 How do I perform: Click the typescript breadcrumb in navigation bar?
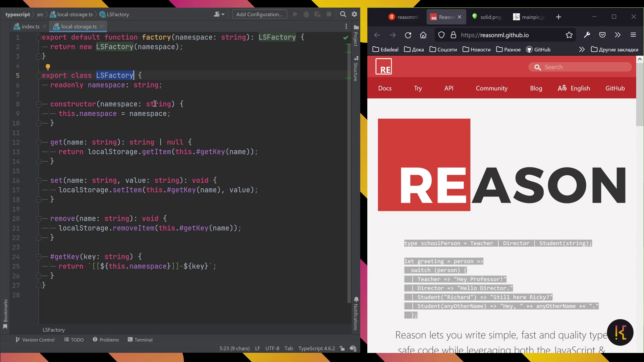pyautogui.click(x=17, y=14)
